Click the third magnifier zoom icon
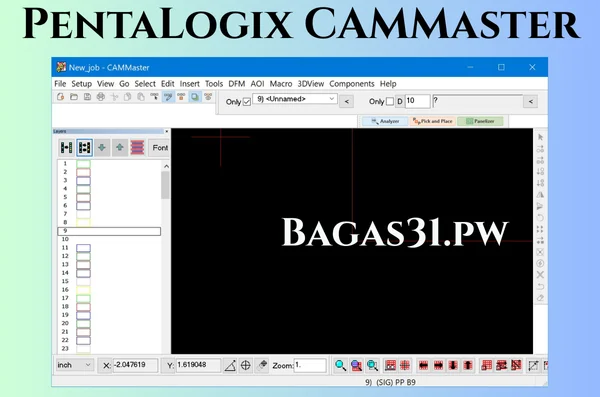This screenshot has width=600, height=397. (x=372, y=366)
